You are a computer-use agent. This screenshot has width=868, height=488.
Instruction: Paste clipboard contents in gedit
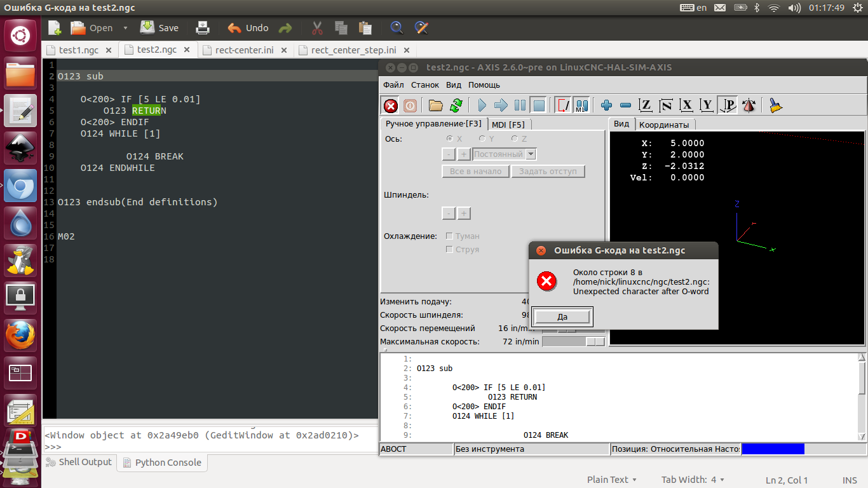365,28
